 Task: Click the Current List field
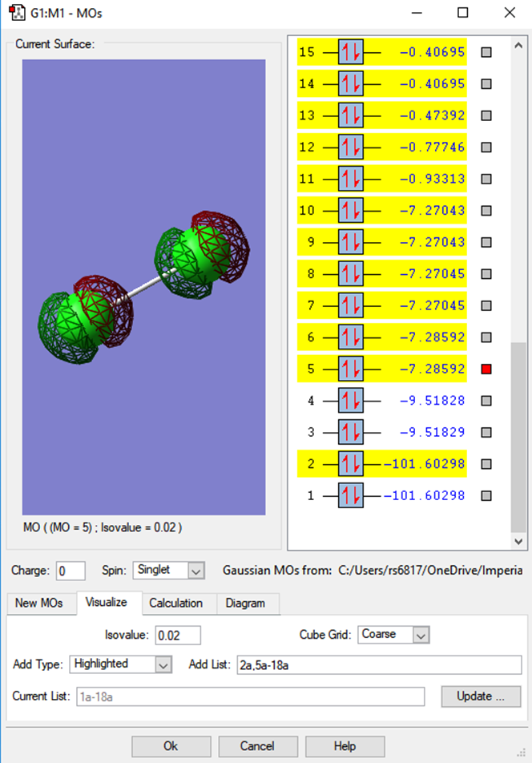click(x=251, y=696)
